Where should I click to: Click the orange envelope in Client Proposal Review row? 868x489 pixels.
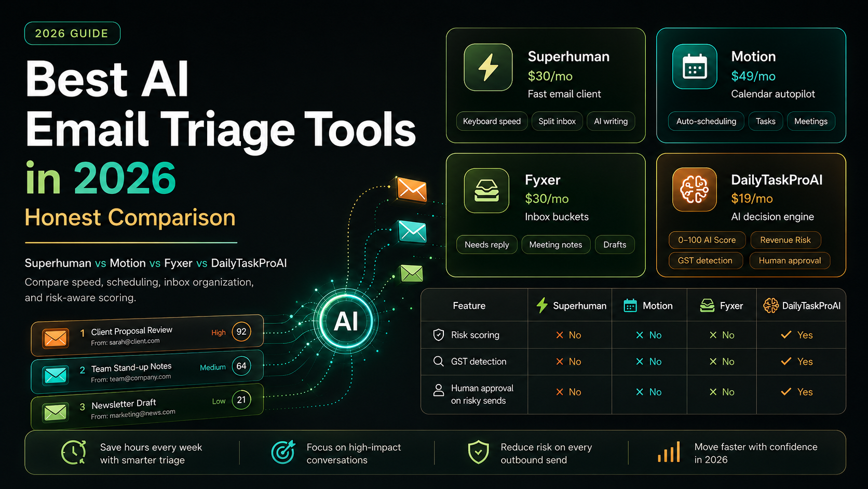click(55, 338)
